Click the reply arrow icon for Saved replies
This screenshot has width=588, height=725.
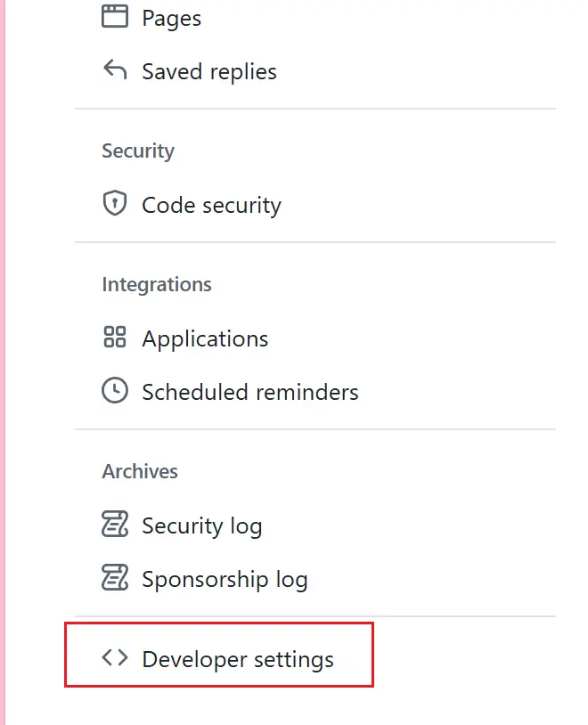(115, 70)
